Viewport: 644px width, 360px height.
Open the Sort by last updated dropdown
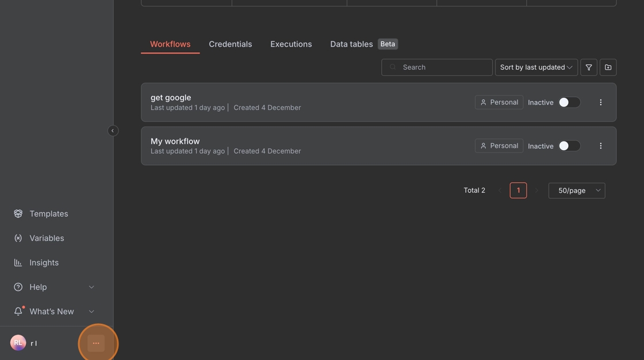[536, 67]
